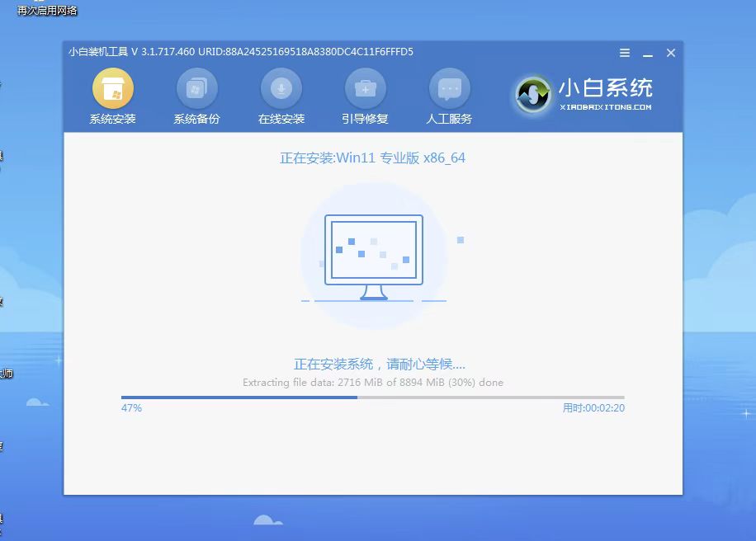Click the 小白系统 round logo icon
The width and height of the screenshot is (756, 541).
click(x=532, y=94)
